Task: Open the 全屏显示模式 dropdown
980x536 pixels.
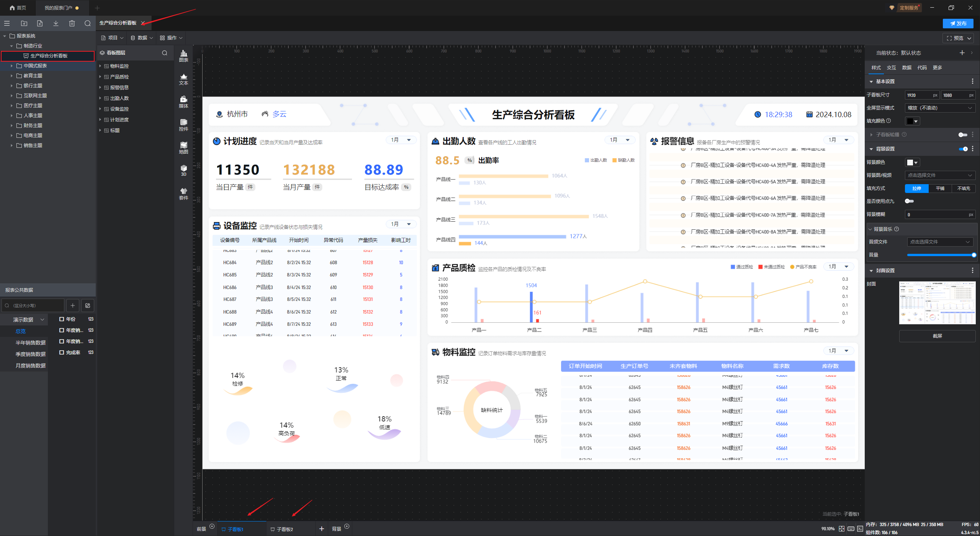Action: tap(939, 108)
